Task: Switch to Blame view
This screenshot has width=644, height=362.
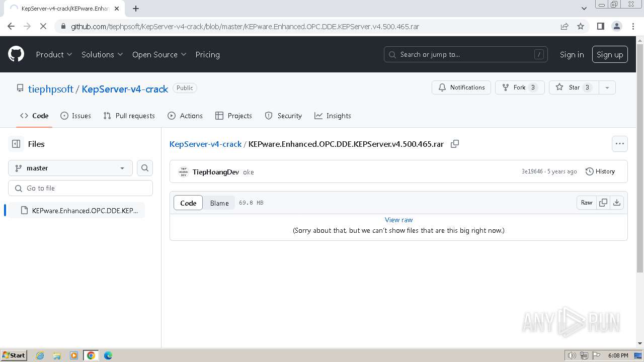Action: [219, 203]
